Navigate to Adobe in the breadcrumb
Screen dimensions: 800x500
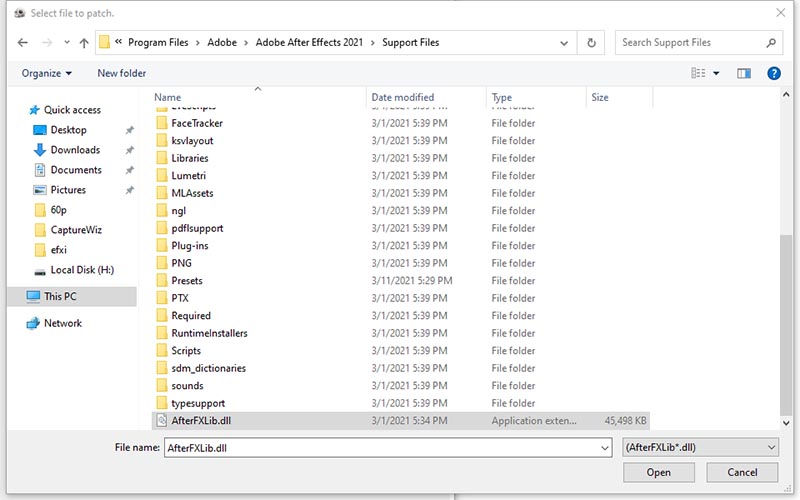coord(222,43)
